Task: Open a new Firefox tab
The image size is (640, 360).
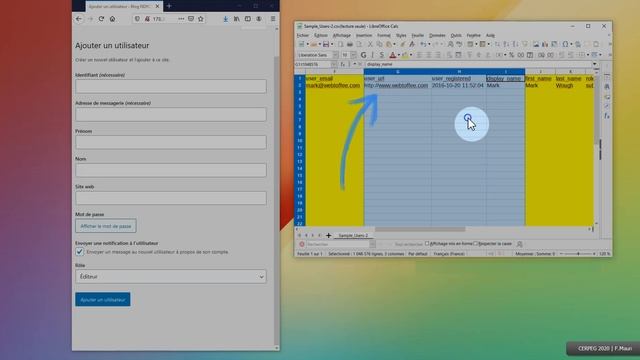Action: (x=169, y=6)
